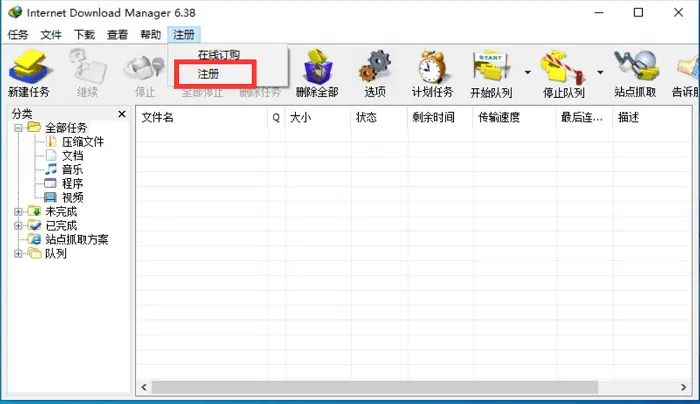Launch the 站点抓取 (site grabber) icon

(635, 67)
